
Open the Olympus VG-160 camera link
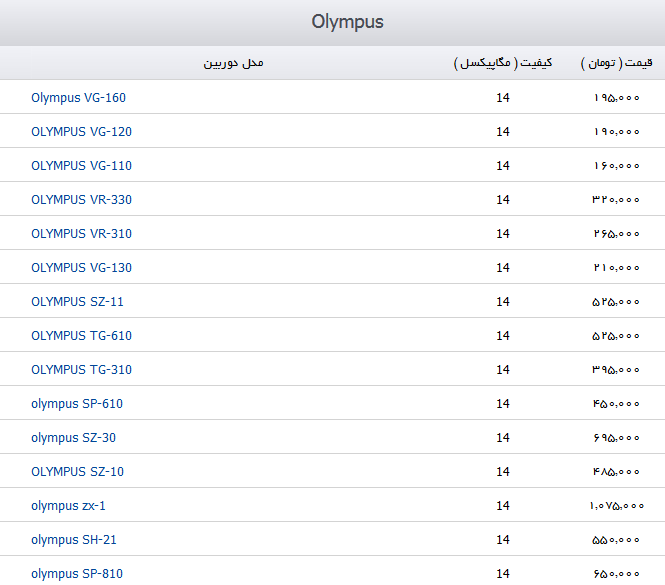[x=78, y=98]
